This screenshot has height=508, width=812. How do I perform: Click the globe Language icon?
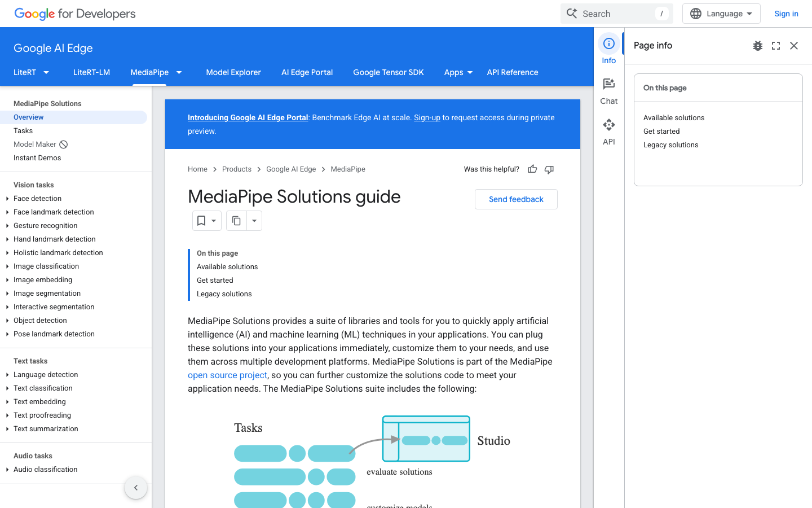click(696, 14)
